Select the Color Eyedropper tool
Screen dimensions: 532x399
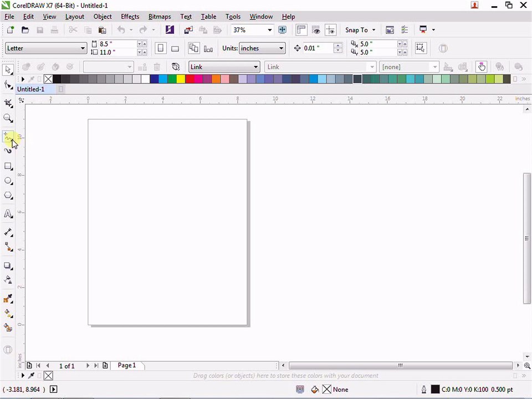(x=8, y=299)
